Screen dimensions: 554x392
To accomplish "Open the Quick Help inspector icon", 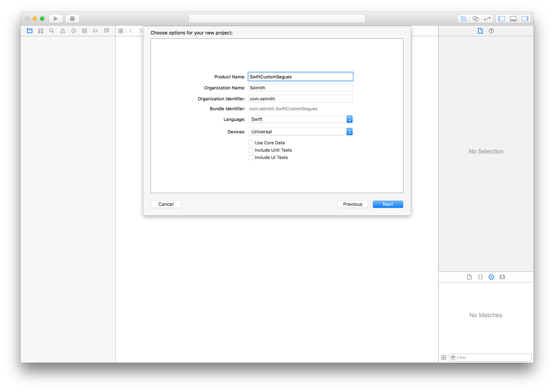I will click(x=491, y=31).
